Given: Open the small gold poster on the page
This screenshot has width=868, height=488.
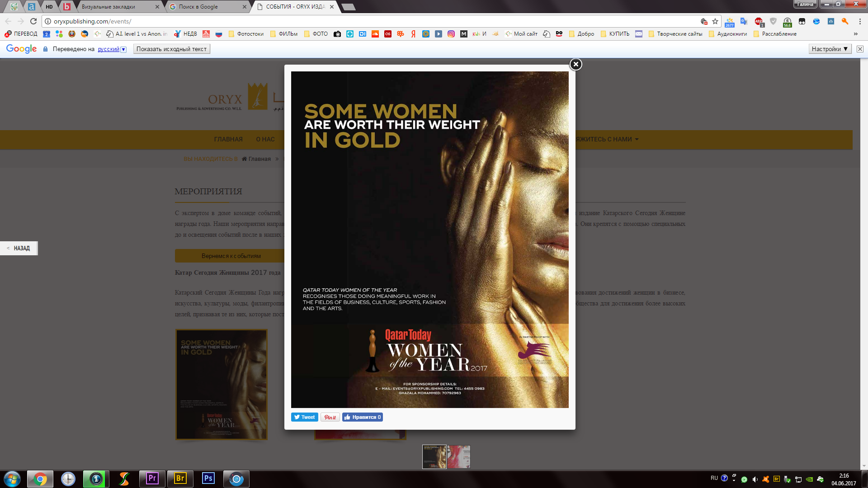Looking at the screenshot, I should (221, 385).
